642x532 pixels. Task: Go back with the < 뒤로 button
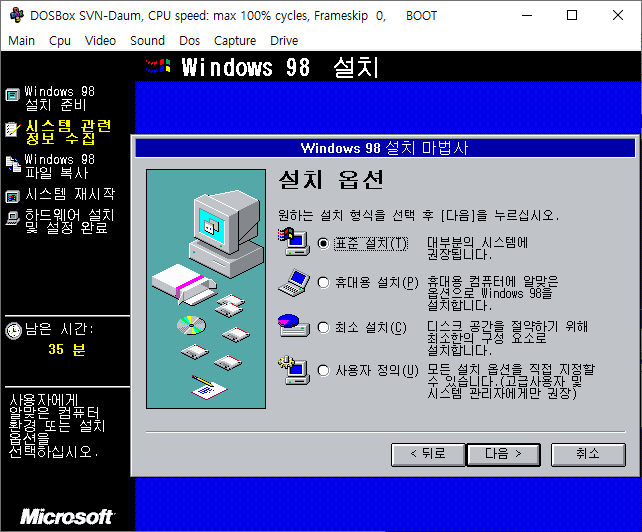428,454
